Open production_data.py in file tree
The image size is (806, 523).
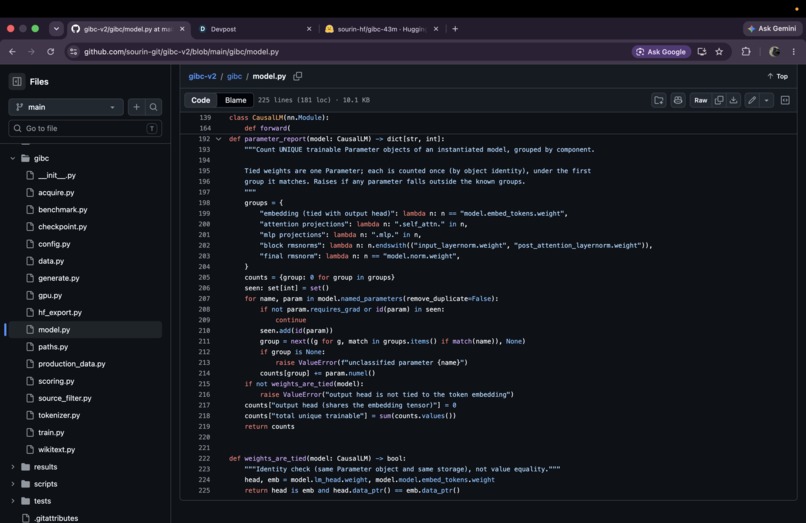pyautogui.click(x=71, y=364)
